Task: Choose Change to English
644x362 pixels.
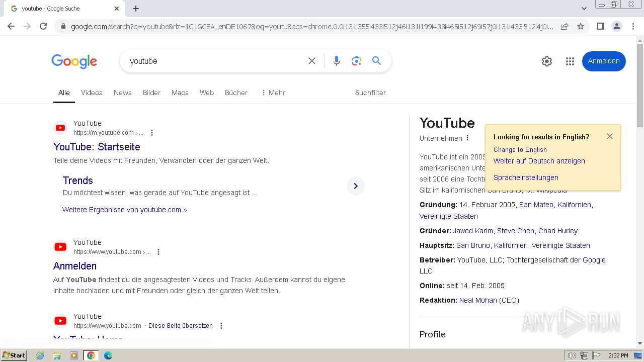Action: [520, 149]
